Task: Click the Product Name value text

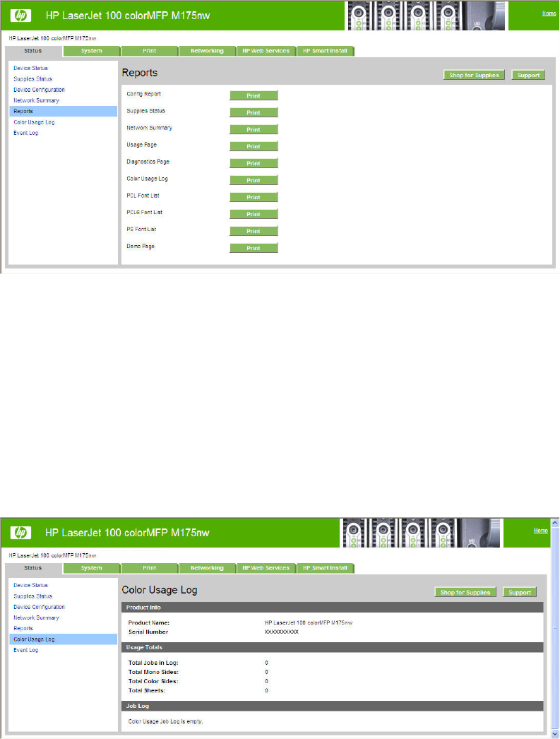Action: tap(309, 622)
